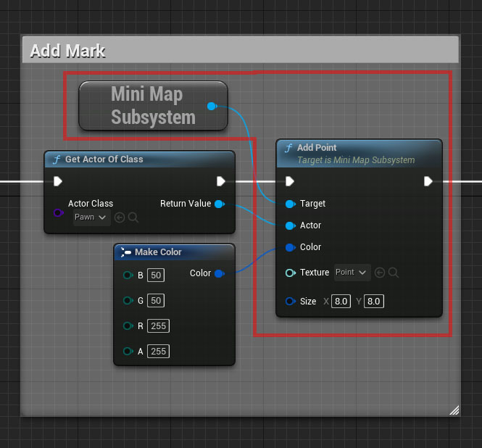Click Add Point exec output pin
This screenshot has width=482, height=448.
click(x=428, y=181)
